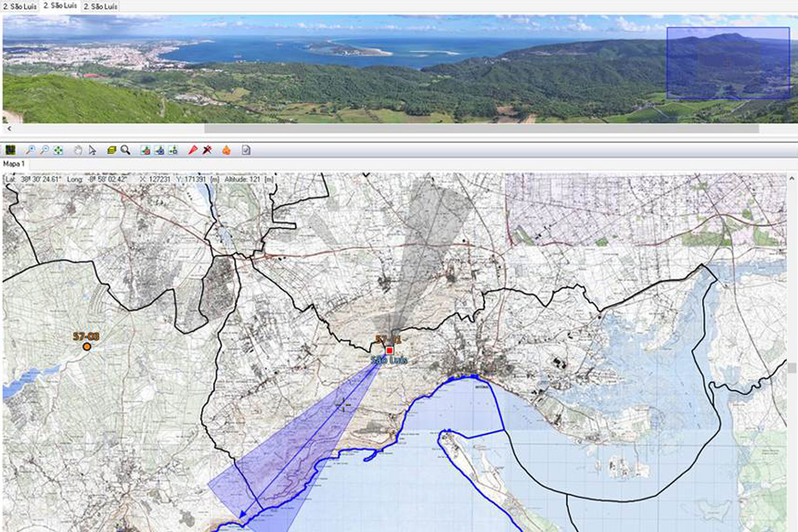
Task: Select the orange 57-08 map marker
Action: pos(86,346)
